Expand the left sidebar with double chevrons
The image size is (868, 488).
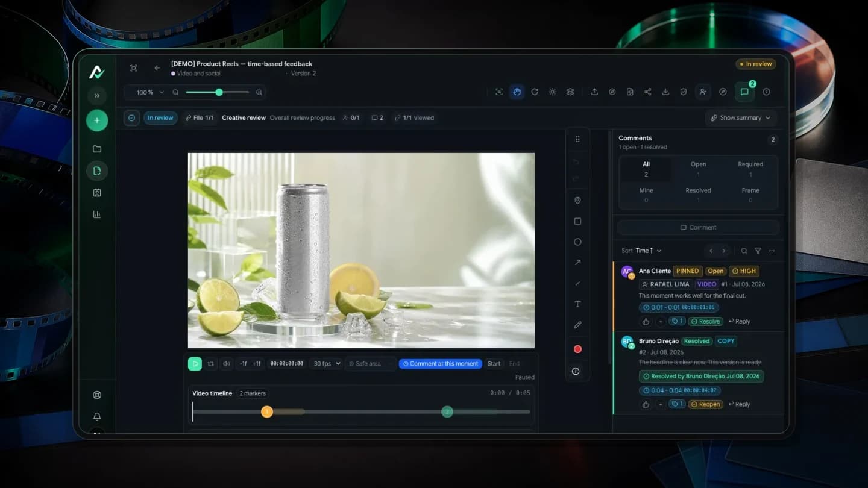97,95
